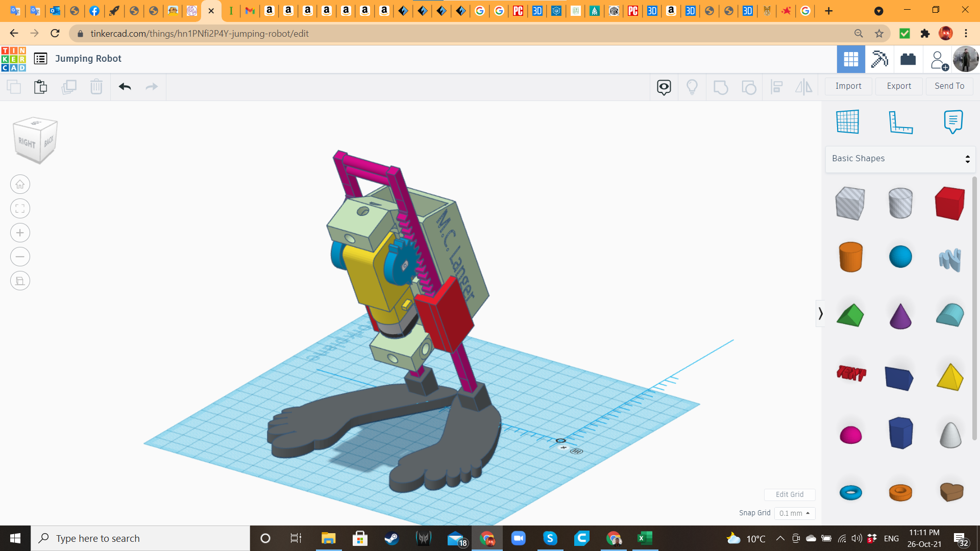Click the Undo arrow icon
This screenshot has width=980, height=551.
[x=125, y=87]
